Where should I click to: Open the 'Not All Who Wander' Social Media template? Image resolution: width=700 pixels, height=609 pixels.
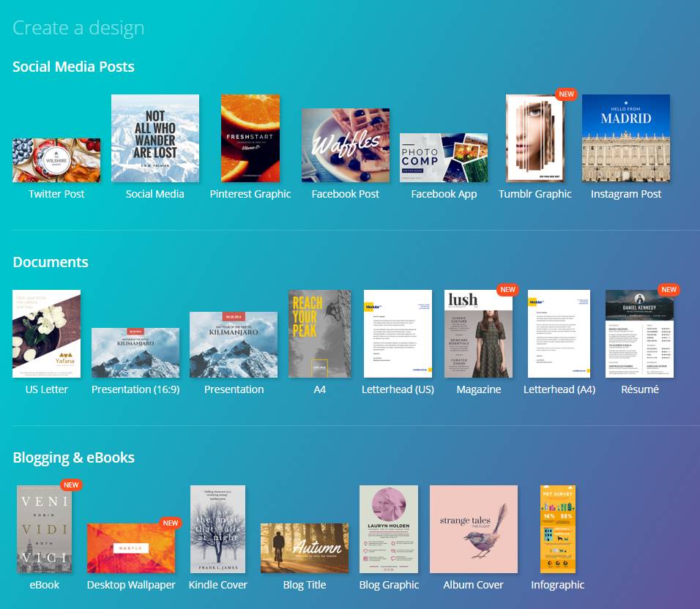(x=154, y=138)
